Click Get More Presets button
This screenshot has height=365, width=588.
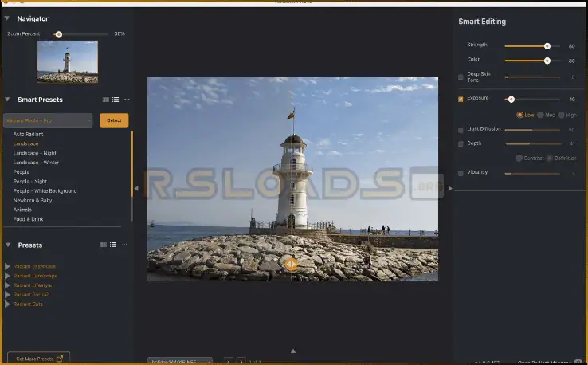click(38, 359)
